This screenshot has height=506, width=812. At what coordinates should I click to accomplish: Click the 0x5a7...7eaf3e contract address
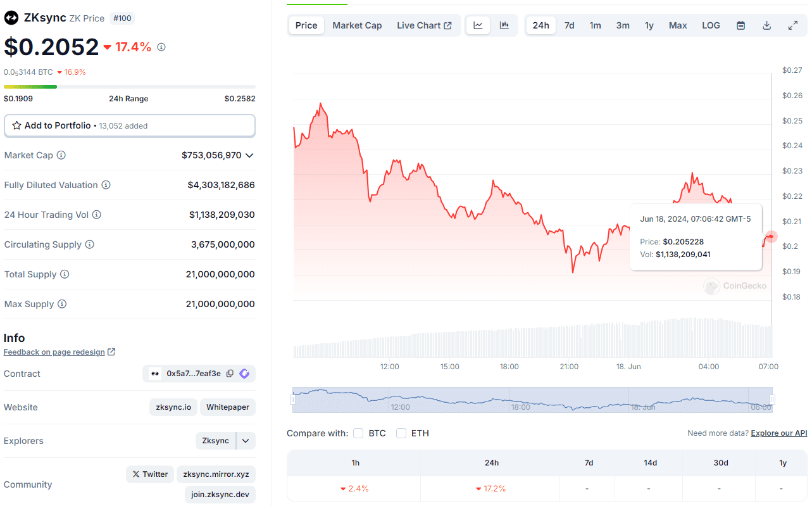[194, 374]
